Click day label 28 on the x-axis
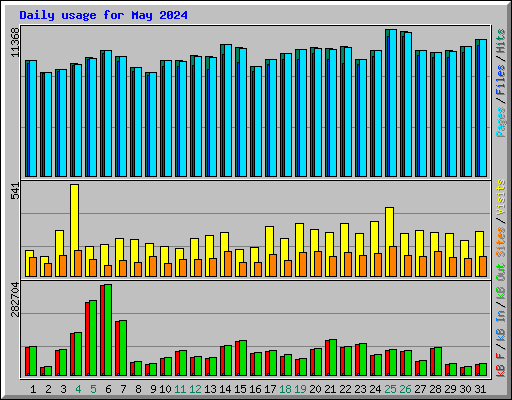 point(435,389)
